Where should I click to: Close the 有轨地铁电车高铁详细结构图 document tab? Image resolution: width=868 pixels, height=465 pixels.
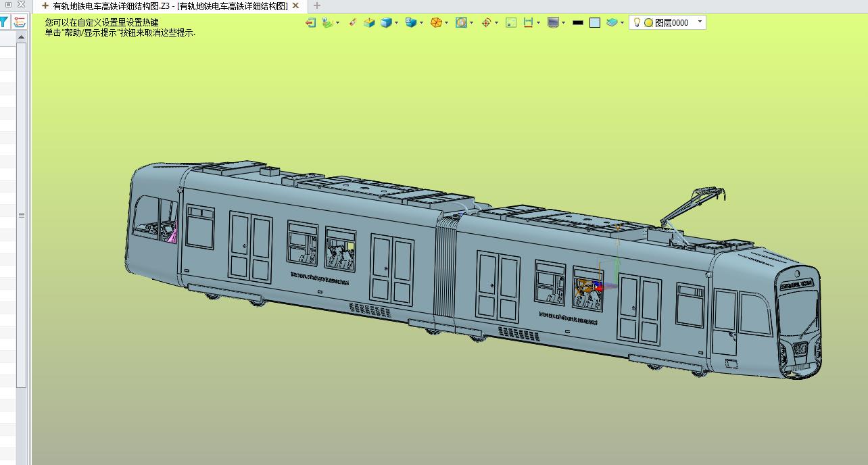(x=295, y=5)
